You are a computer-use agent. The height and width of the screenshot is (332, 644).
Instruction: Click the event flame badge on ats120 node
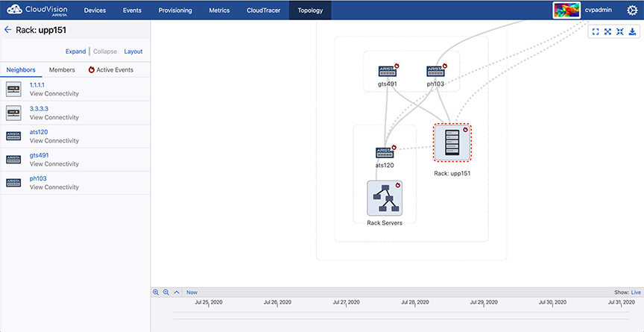394,147
